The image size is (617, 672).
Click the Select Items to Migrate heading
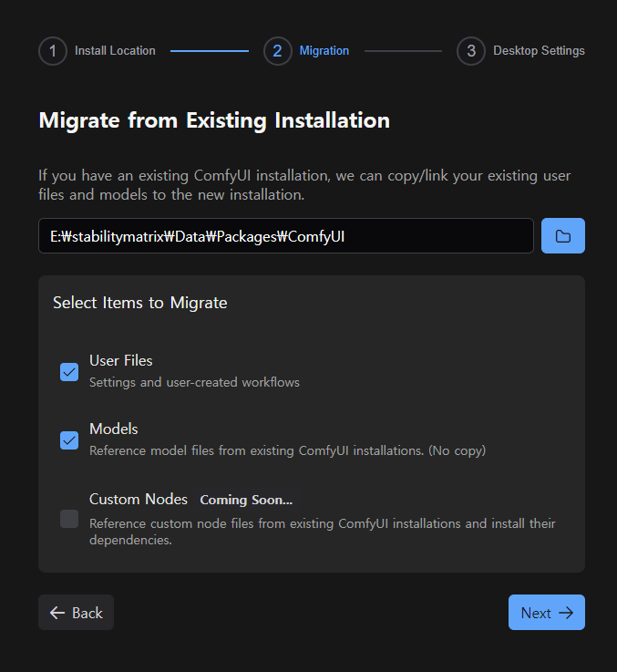tap(140, 303)
